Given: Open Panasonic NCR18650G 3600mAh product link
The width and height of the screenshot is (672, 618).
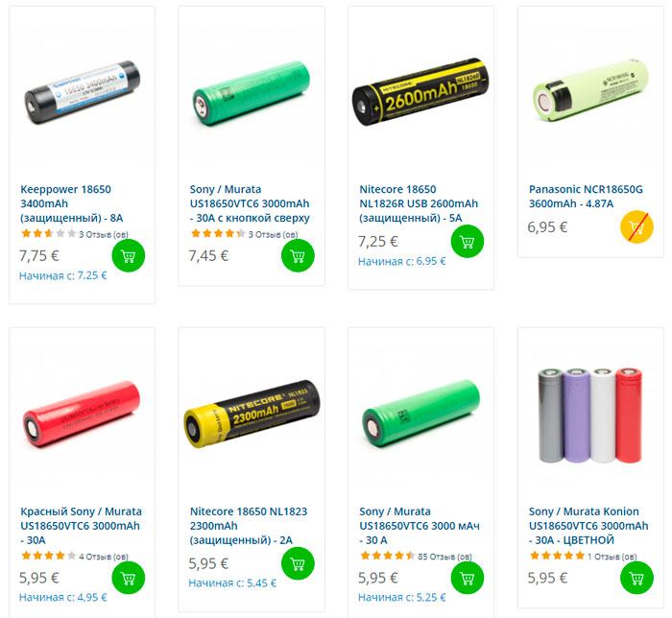Looking at the screenshot, I should click(x=586, y=196).
